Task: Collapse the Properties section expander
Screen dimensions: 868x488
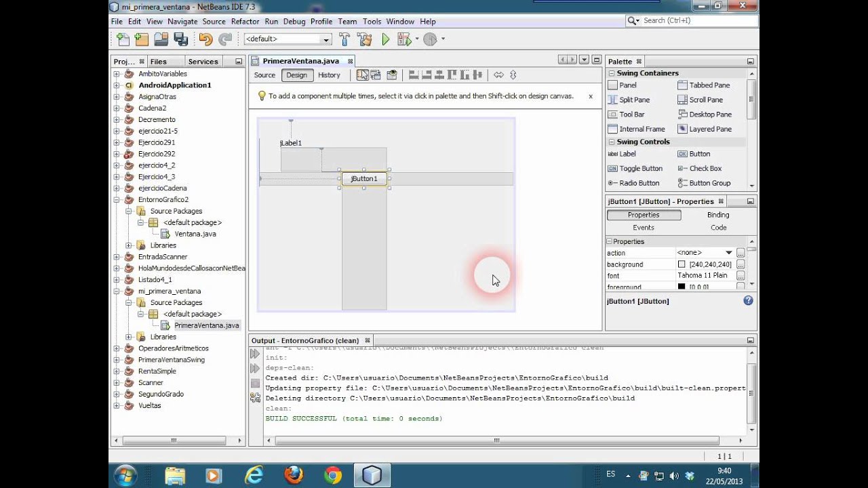Action: [x=609, y=241]
